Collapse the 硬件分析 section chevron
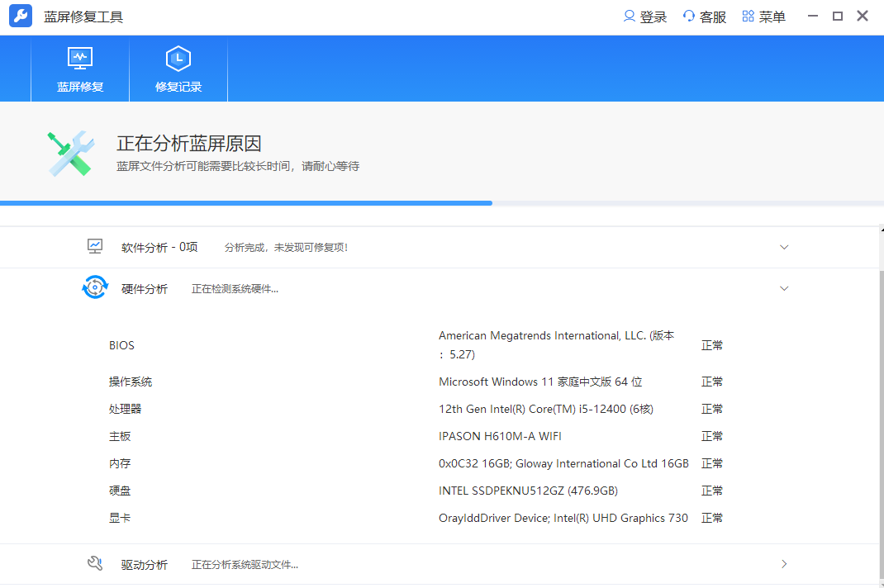This screenshot has height=588, width=884. tap(784, 288)
